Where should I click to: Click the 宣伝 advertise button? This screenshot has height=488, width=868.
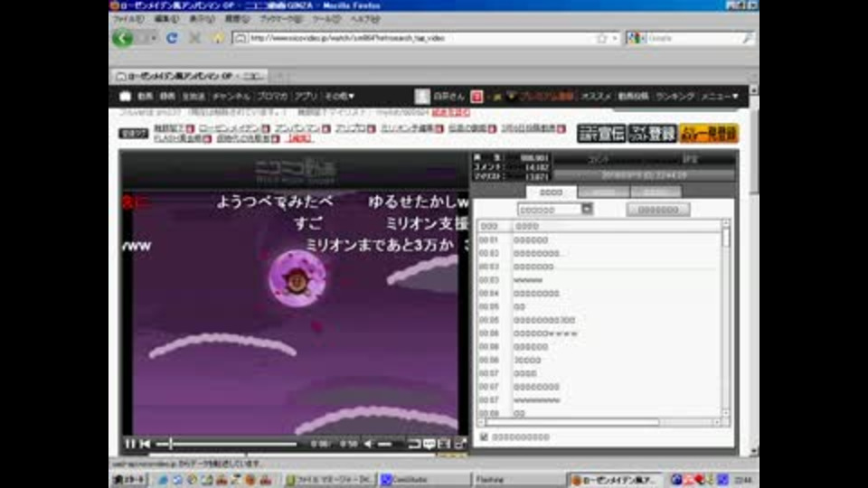point(601,134)
